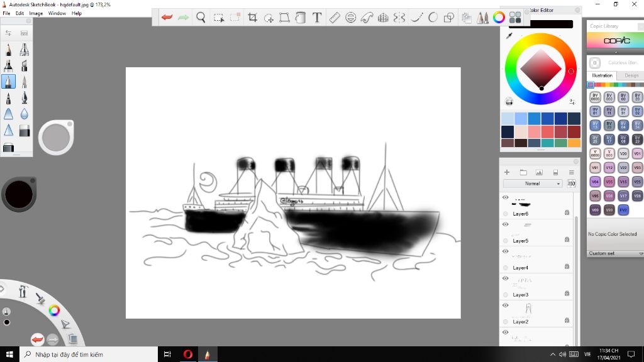Hide Layer4 using its eye icon

click(x=506, y=251)
